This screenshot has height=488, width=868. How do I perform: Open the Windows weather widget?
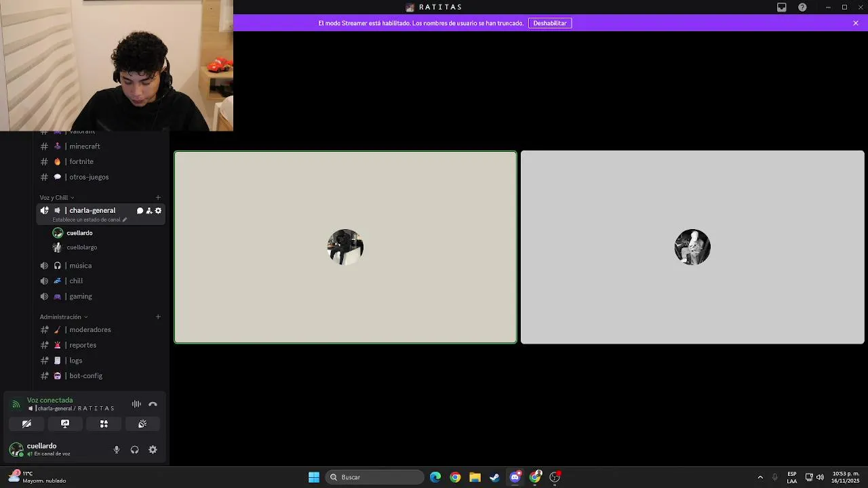pyautogui.click(x=37, y=477)
